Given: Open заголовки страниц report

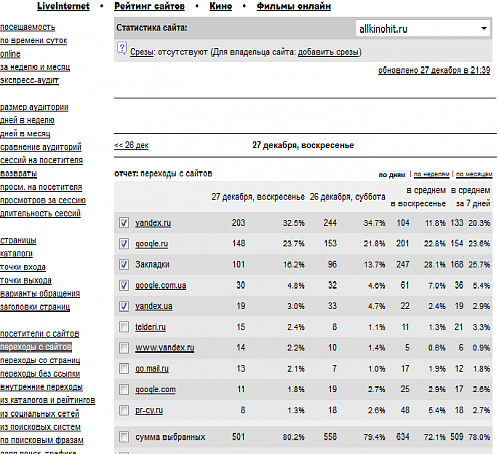Looking at the screenshot, I should click(x=35, y=307).
